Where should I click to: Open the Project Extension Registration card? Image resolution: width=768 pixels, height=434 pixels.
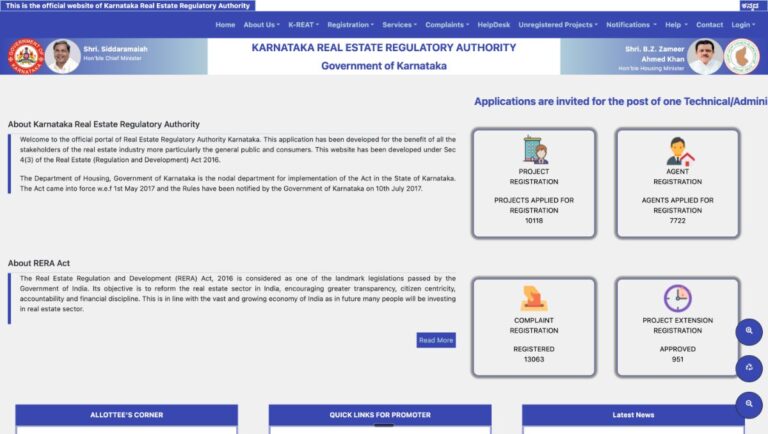[x=677, y=327]
